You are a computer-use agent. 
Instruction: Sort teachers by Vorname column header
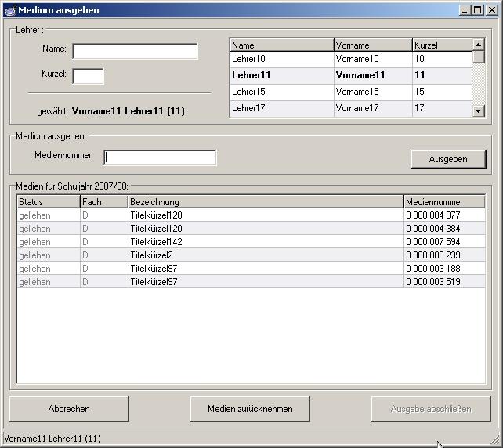click(372, 45)
